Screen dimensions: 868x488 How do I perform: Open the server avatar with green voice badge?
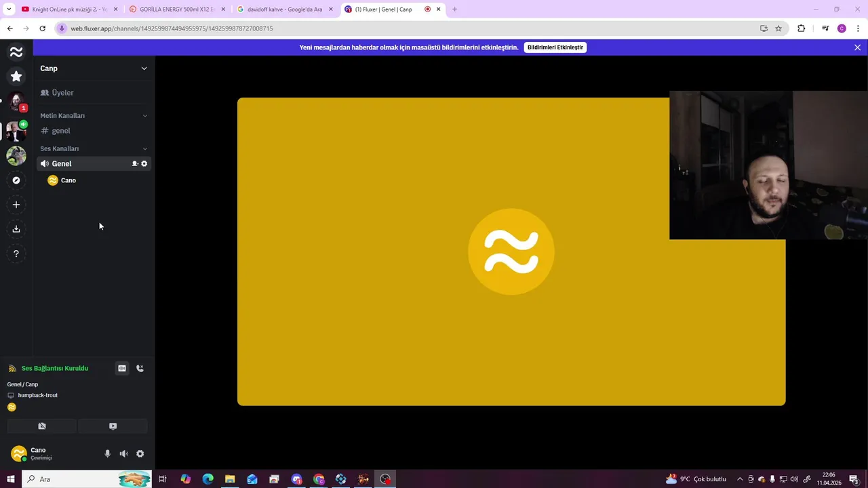pos(16,130)
